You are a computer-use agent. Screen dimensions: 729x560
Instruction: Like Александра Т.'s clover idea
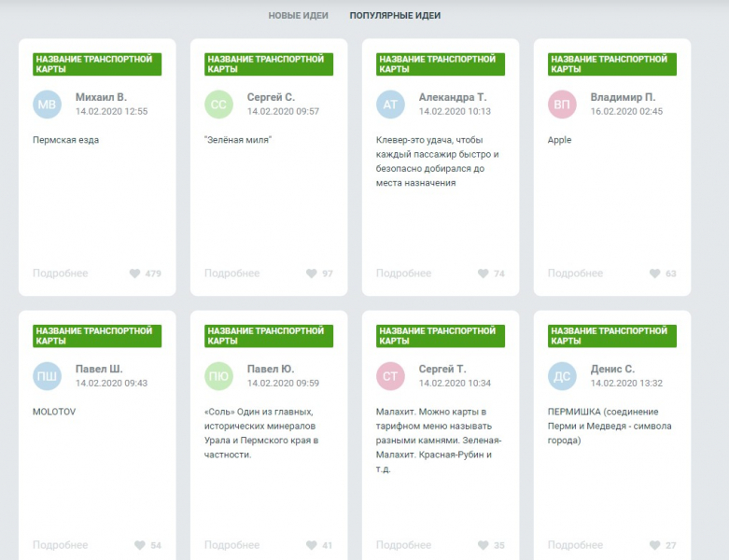pos(483,273)
